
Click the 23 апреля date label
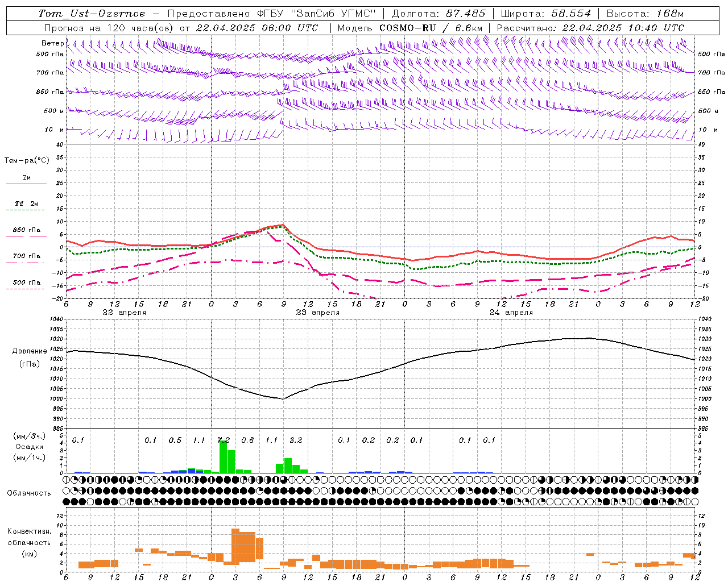click(x=318, y=313)
